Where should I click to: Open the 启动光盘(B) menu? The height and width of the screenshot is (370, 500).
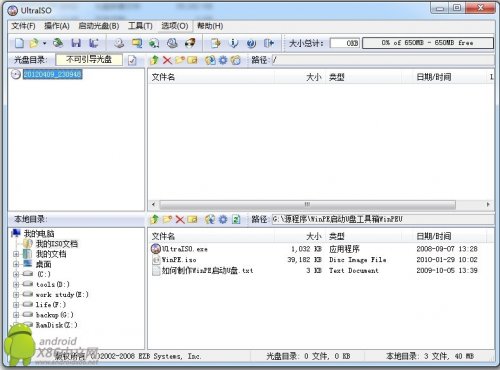[x=99, y=26]
